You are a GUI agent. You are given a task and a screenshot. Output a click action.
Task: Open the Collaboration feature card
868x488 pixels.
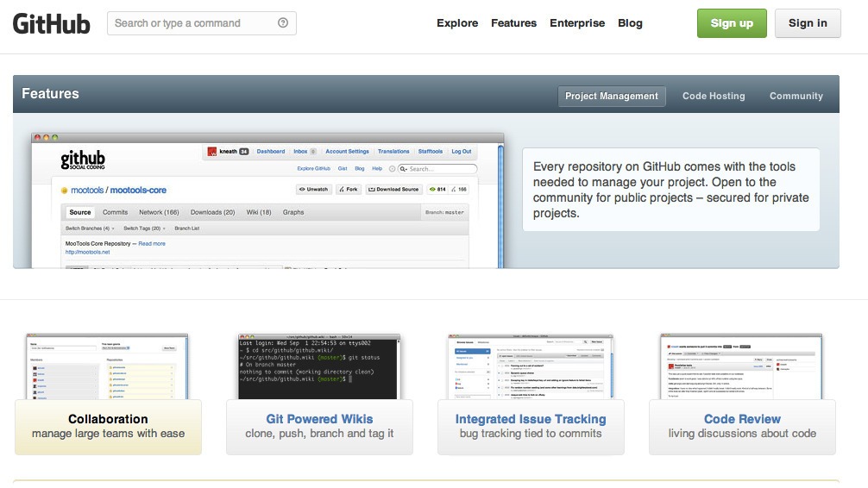coord(108,427)
